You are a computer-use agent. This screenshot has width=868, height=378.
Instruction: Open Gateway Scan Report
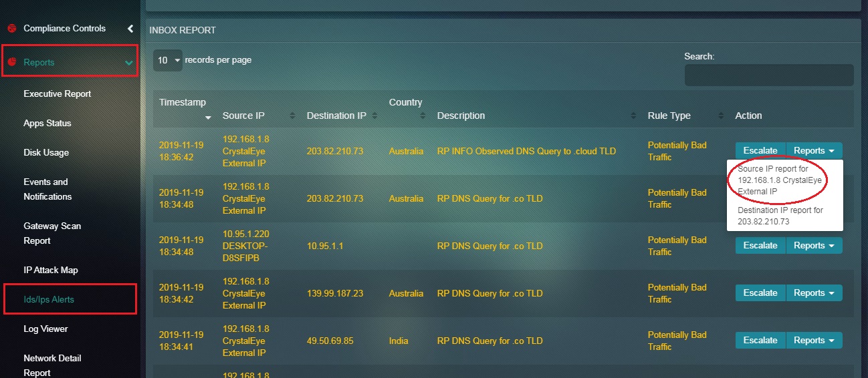52,233
